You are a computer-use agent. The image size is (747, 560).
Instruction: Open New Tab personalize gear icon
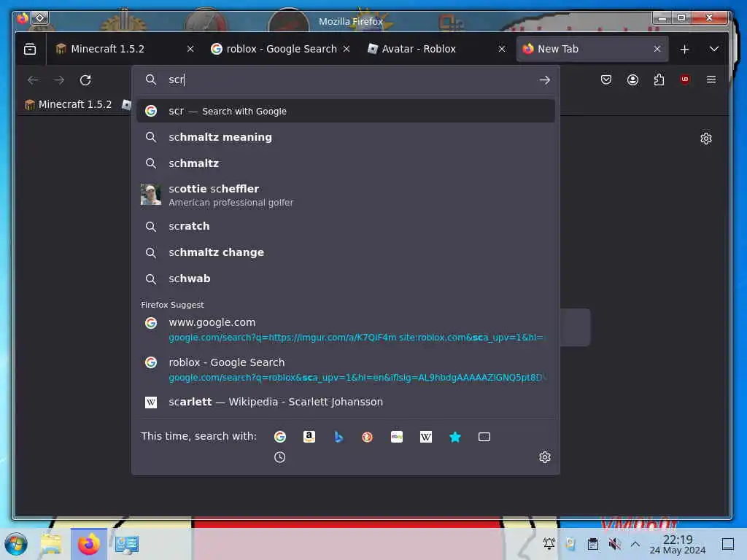click(706, 139)
